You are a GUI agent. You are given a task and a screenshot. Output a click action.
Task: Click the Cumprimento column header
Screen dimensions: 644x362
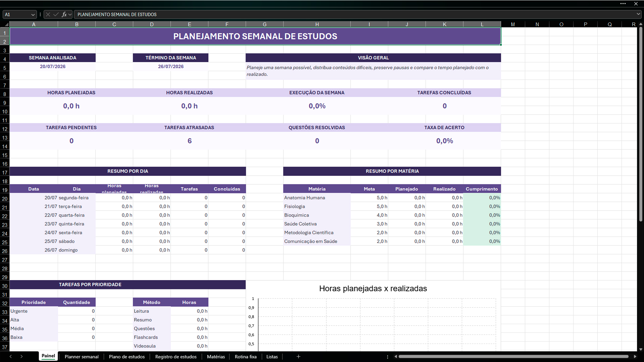coord(482,189)
